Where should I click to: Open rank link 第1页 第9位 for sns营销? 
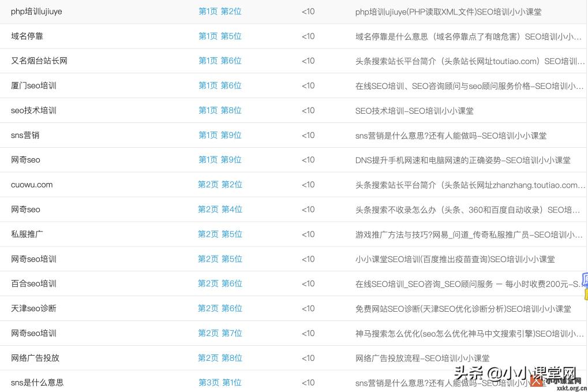click(x=220, y=135)
